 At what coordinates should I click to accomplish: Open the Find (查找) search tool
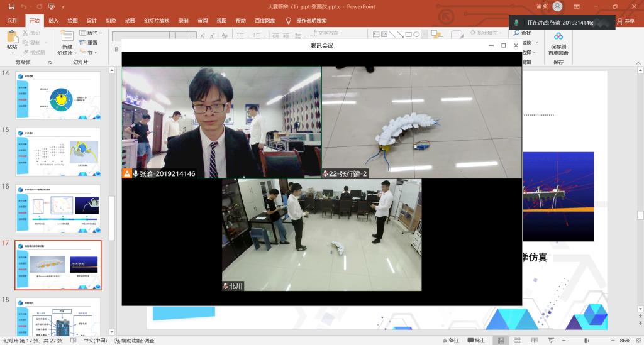tap(523, 33)
